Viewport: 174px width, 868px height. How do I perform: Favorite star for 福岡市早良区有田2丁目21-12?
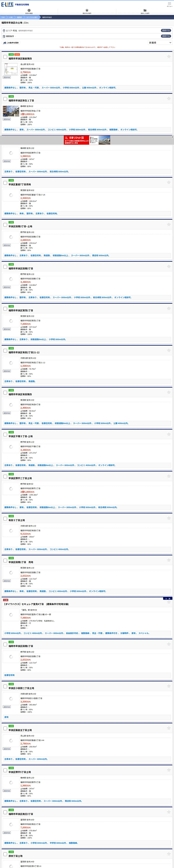[169, 350]
